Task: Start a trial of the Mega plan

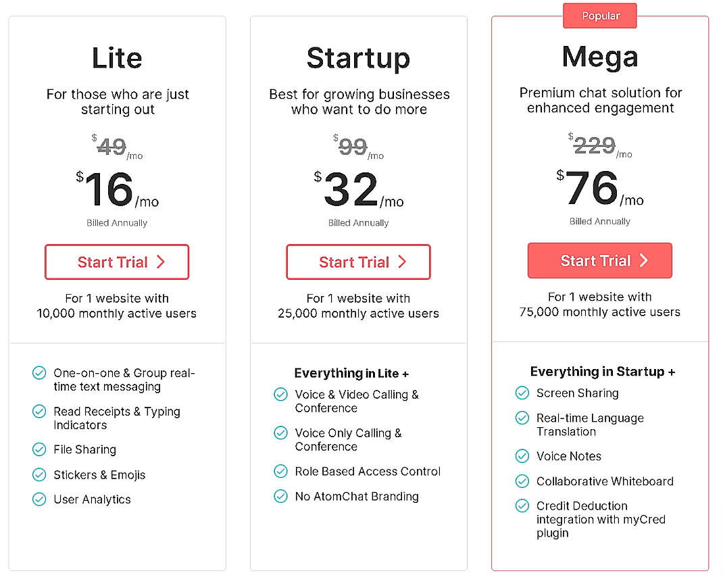Action: coord(599,260)
